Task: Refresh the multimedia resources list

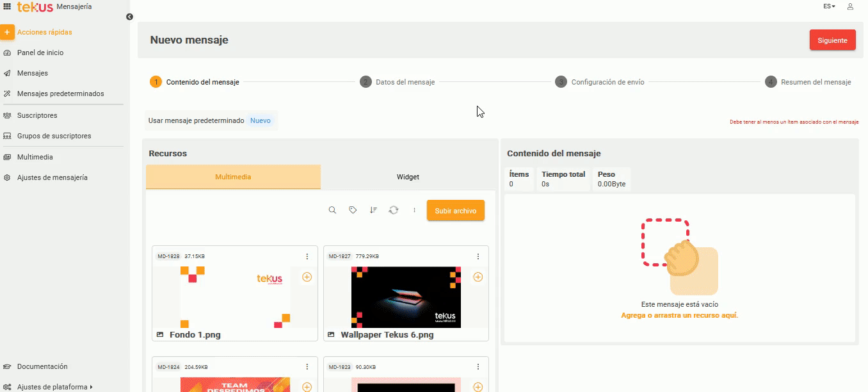Action: (394, 210)
